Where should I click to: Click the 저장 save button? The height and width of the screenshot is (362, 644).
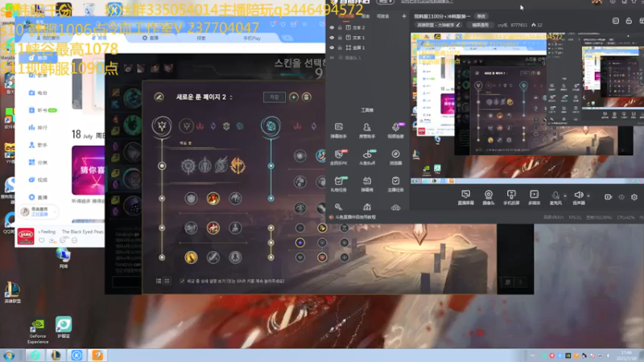(x=275, y=97)
